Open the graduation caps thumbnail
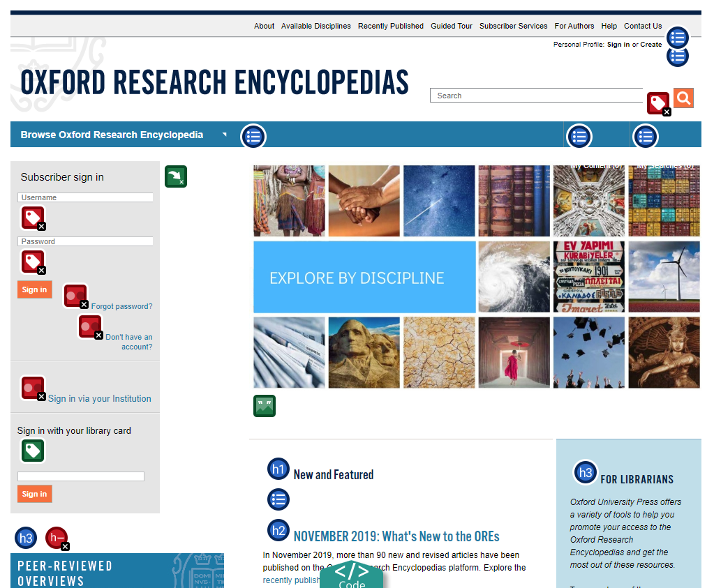Viewport: 714px width, 588px height. 589,353
